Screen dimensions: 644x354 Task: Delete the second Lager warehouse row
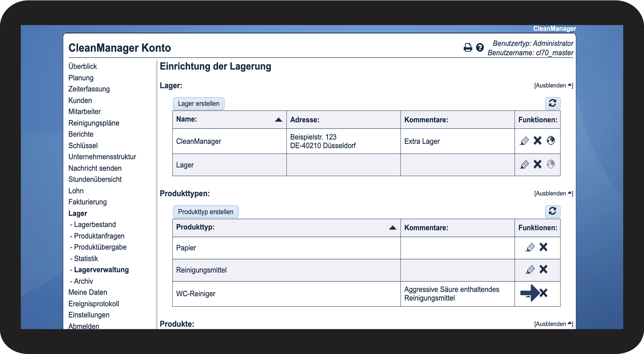[538, 164]
